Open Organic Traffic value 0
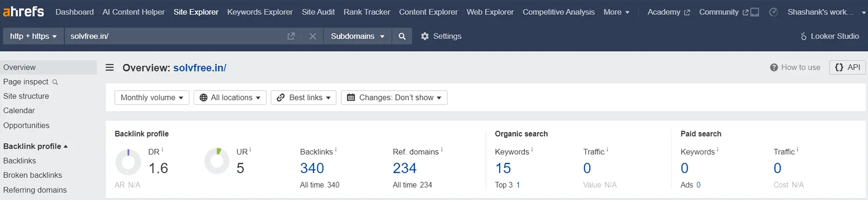 coord(587,168)
